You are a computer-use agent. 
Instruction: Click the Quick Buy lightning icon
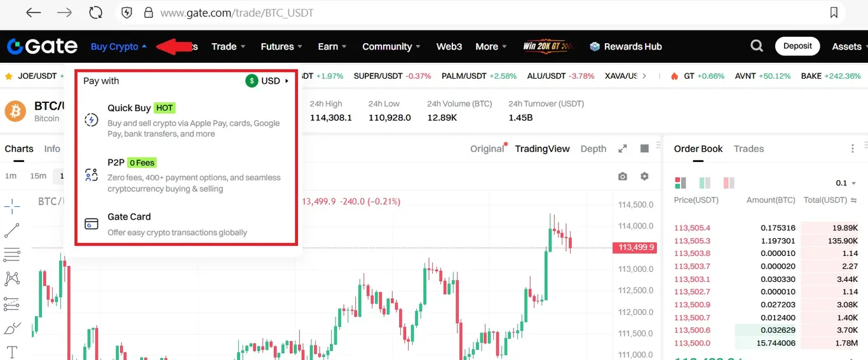92,120
